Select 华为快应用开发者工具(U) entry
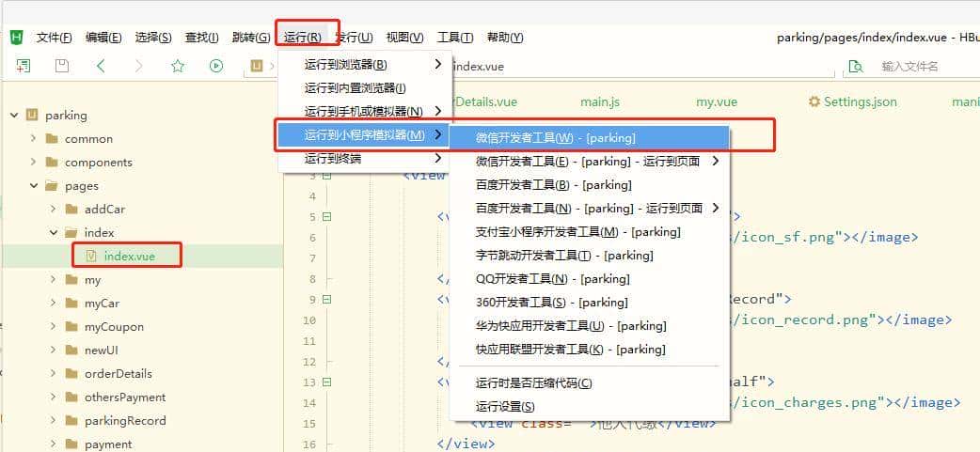 point(589,326)
